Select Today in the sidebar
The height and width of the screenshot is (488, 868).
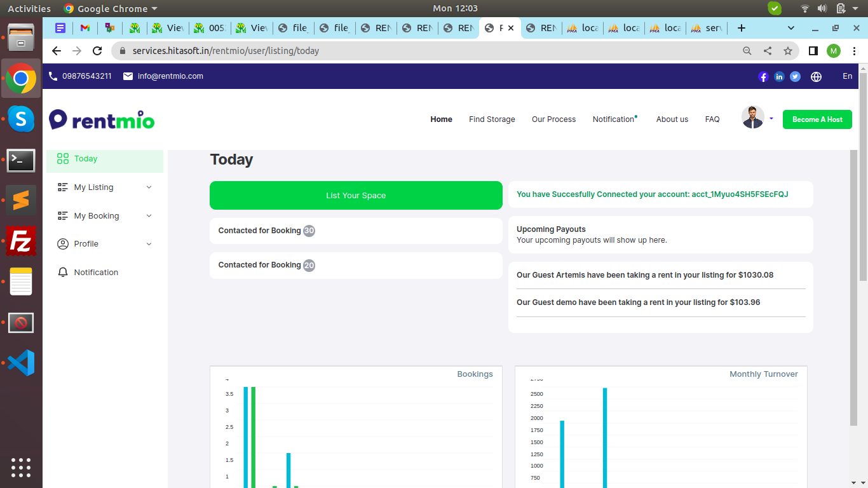click(105, 159)
